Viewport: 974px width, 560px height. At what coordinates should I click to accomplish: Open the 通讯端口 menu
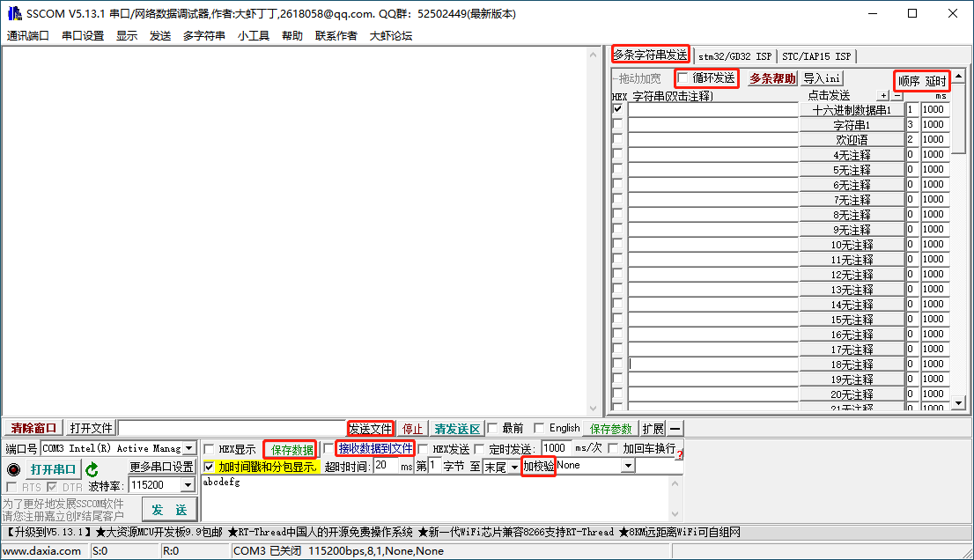coord(28,36)
